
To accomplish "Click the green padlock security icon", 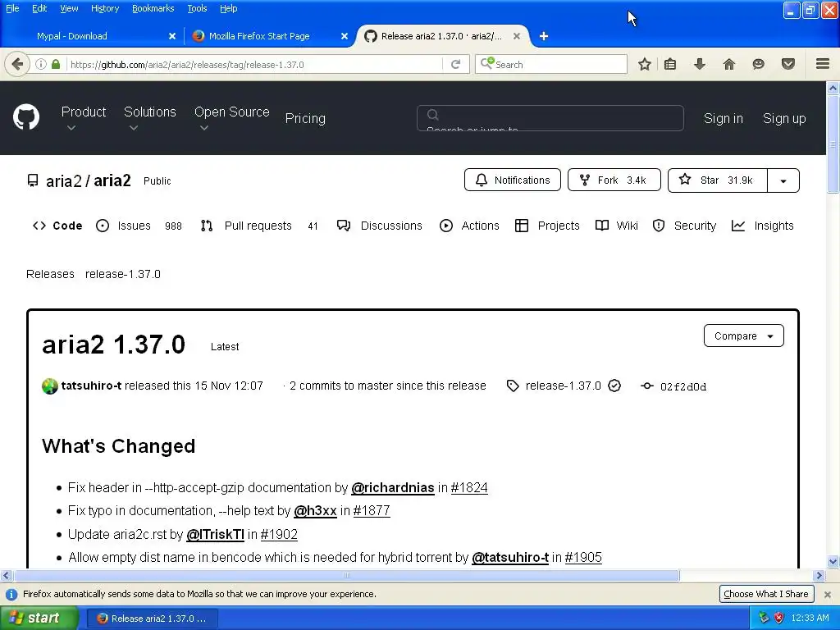I will click(56, 64).
